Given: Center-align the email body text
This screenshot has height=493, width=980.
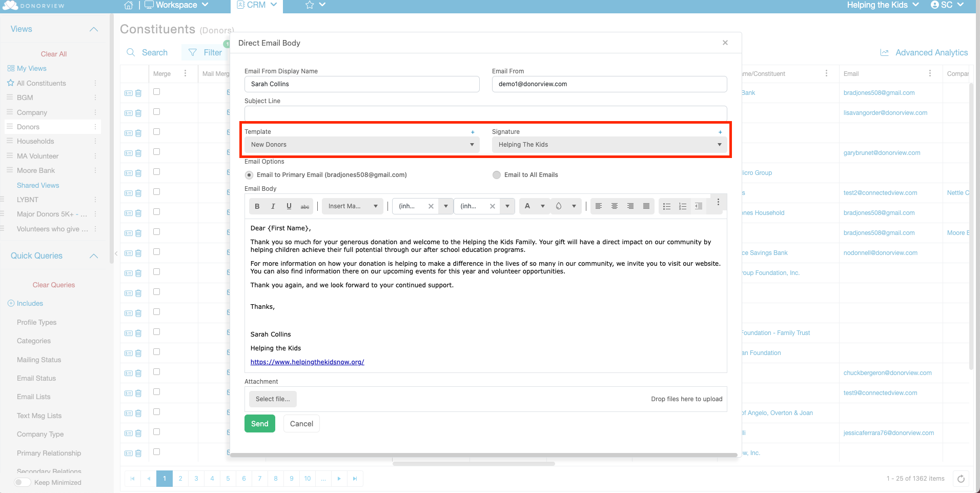Looking at the screenshot, I should [615, 206].
